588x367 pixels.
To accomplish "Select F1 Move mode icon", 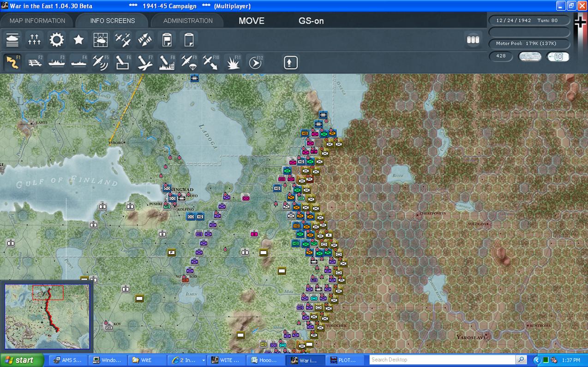I will pyautogui.click(x=12, y=62).
